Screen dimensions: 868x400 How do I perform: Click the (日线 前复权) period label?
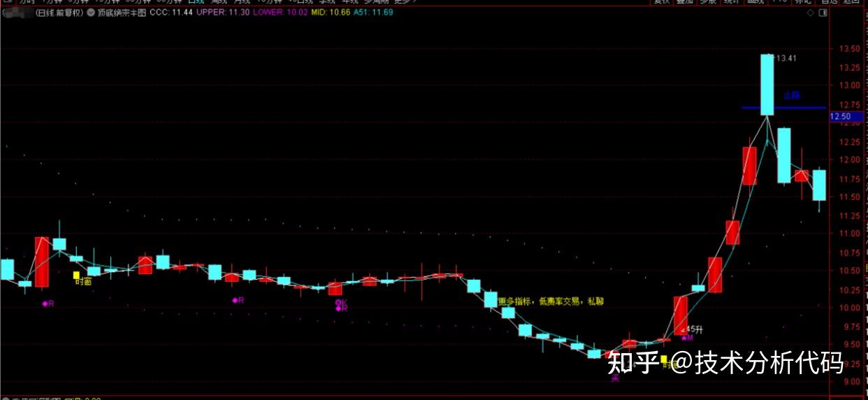(58, 13)
